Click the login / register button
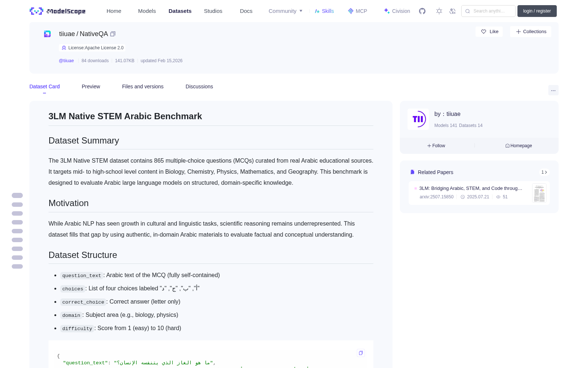Screen dimensions: 588x368 tap(537, 11)
